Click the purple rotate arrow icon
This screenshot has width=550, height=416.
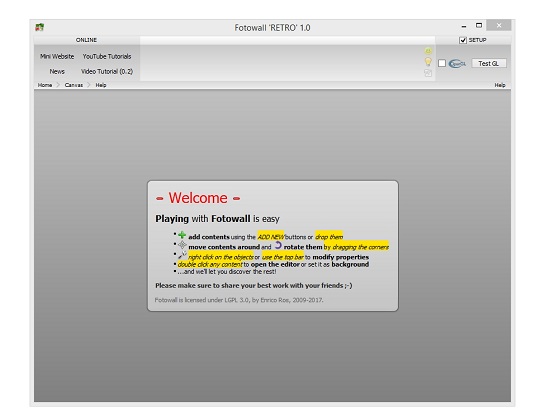click(x=278, y=245)
